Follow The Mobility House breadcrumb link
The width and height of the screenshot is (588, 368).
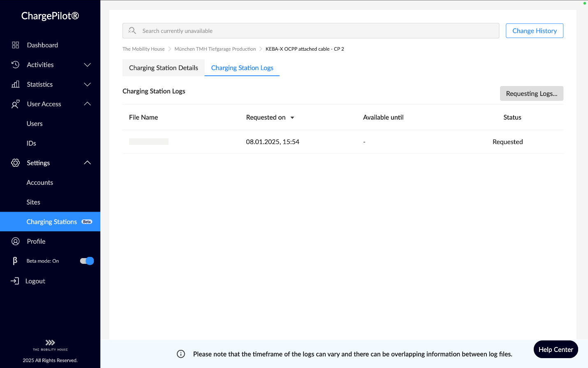coord(144,49)
